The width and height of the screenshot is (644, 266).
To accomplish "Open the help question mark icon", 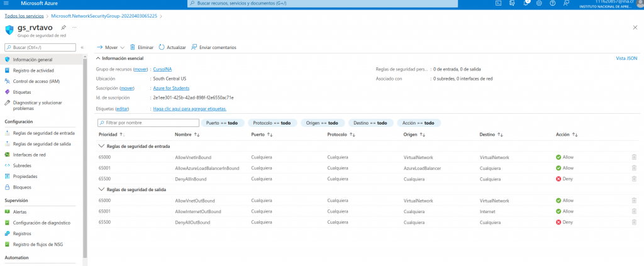I will point(552,3).
